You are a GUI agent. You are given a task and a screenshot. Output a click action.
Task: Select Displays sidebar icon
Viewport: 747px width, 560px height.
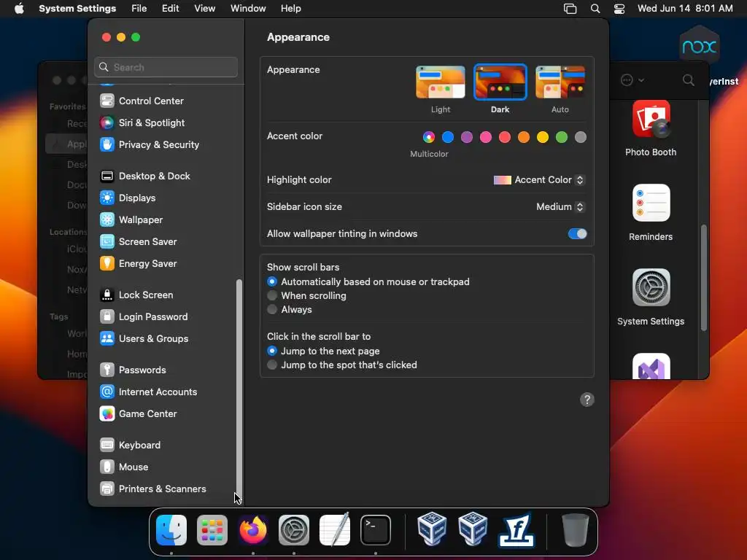click(x=107, y=198)
